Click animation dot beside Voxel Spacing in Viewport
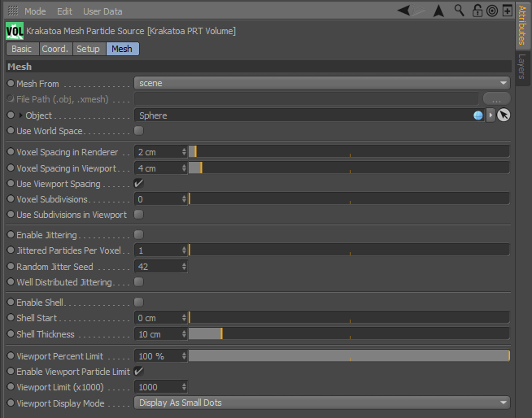Screen dimensions: 532x418 coord(11,168)
